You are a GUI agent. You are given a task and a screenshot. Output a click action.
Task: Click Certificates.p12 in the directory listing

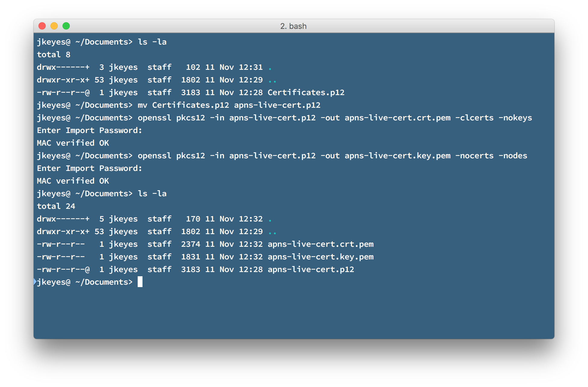[306, 92]
